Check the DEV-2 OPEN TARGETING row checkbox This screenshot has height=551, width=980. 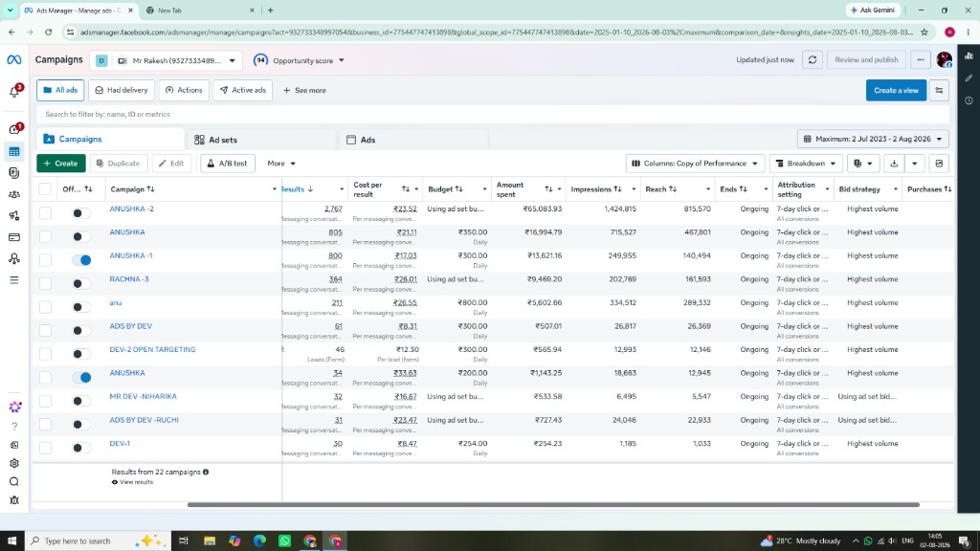pos(46,354)
